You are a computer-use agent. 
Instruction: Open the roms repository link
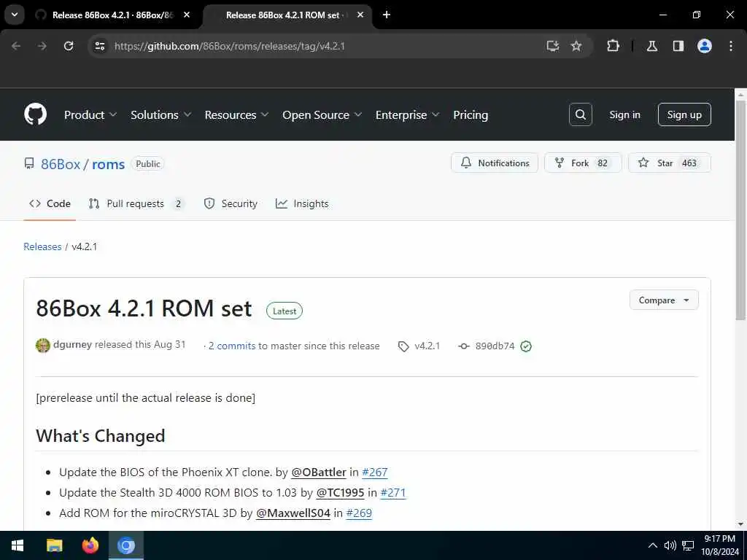tap(108, 164)
